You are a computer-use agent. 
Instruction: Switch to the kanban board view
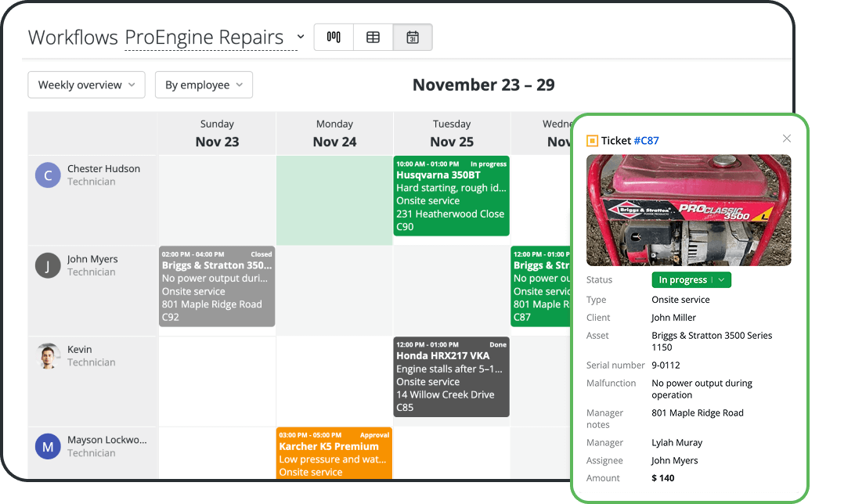coord(334,37)
